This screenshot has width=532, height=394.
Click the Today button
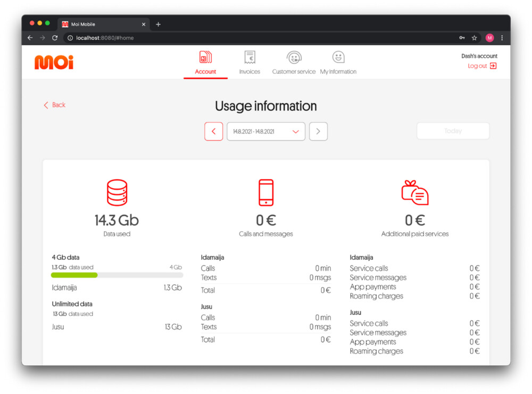click(x=453, y=131)
